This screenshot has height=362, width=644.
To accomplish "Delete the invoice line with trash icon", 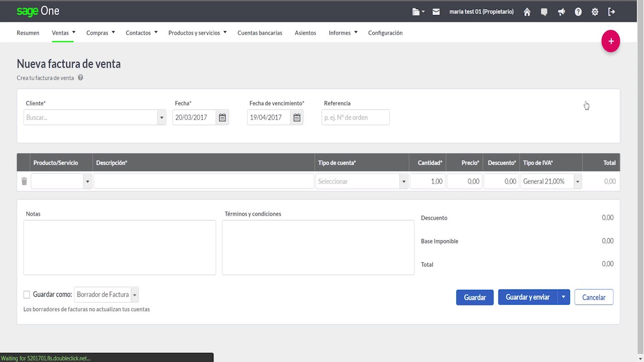I will click(24, 181).
